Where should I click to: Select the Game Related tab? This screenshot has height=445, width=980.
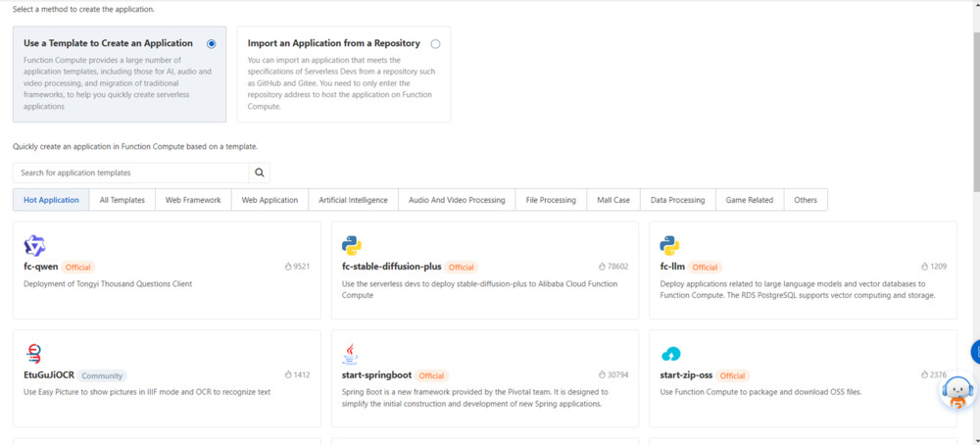[x=749, y=200]
